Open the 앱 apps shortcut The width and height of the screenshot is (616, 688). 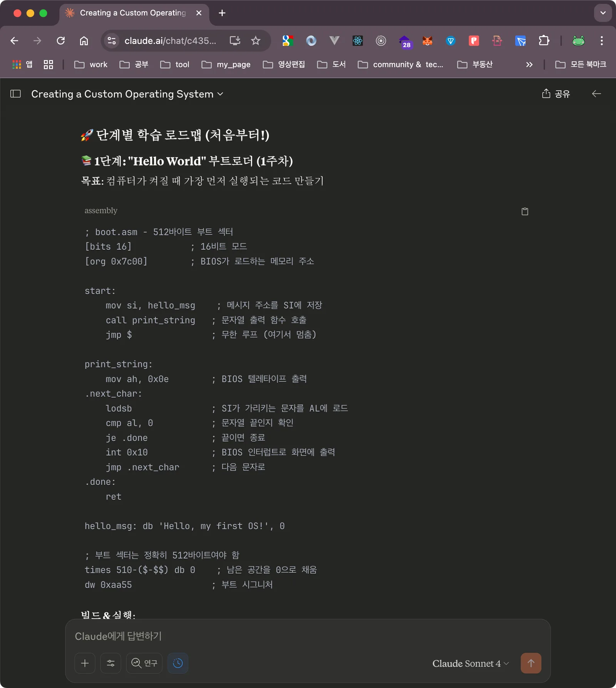(22, 64)
